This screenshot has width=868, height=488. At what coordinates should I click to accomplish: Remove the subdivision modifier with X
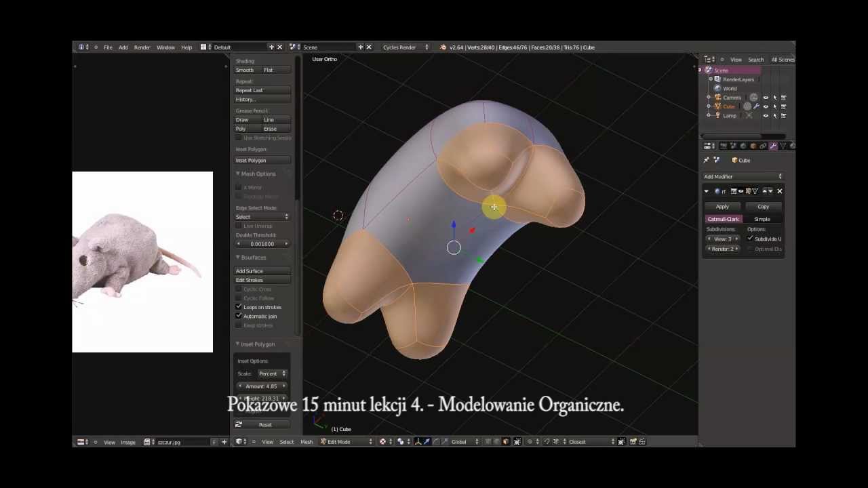click(x=779, y=191)
